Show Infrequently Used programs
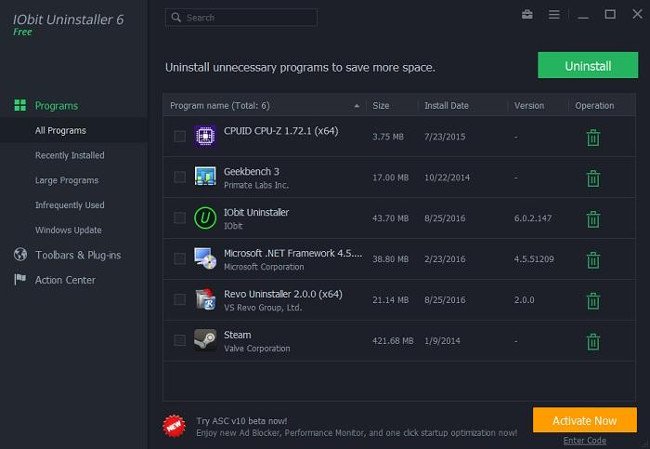650x449 pixels. [70, 205]
